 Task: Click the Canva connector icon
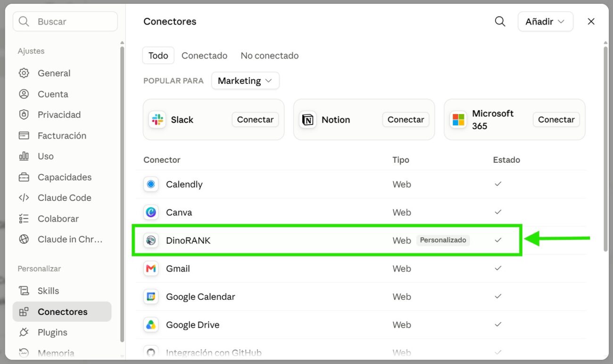pyautogui.click(x=151, y=213)
